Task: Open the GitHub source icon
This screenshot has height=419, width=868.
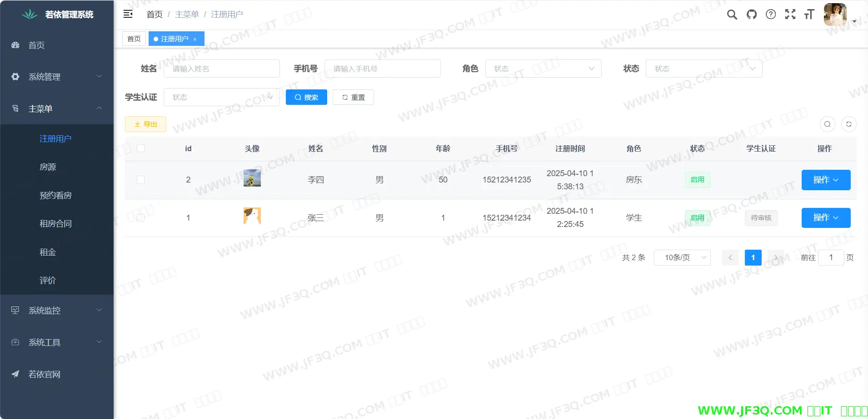Action: coord(752,15)
